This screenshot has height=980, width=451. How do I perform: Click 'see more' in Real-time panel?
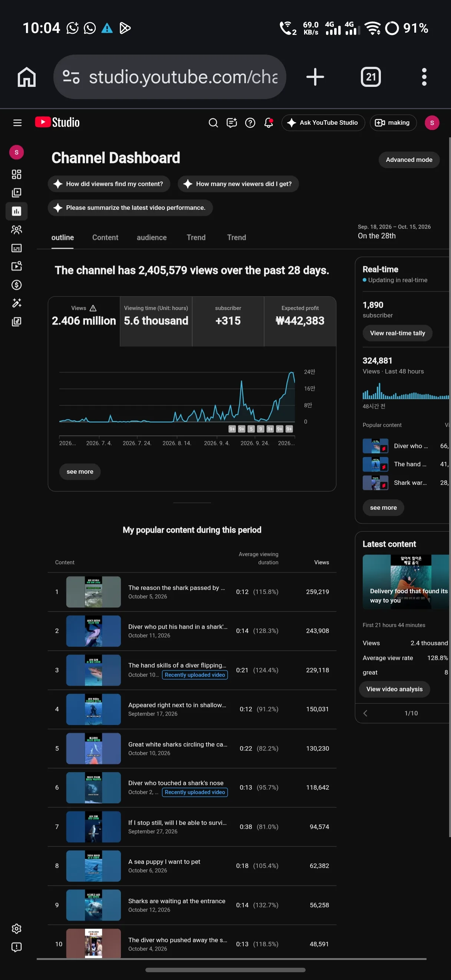[x=383, y=508]
